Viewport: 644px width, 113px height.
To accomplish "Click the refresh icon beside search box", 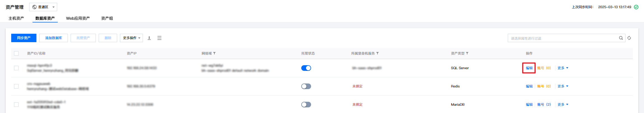I will [x=629, y=38].
